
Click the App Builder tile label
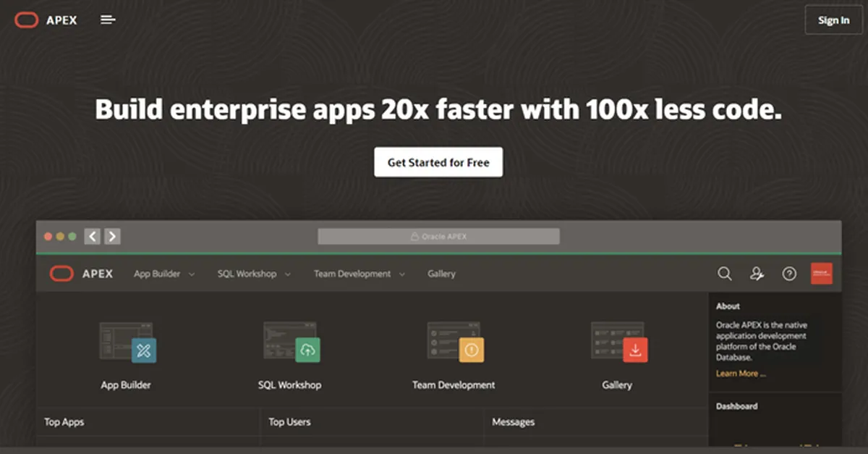tap(126, 385)
